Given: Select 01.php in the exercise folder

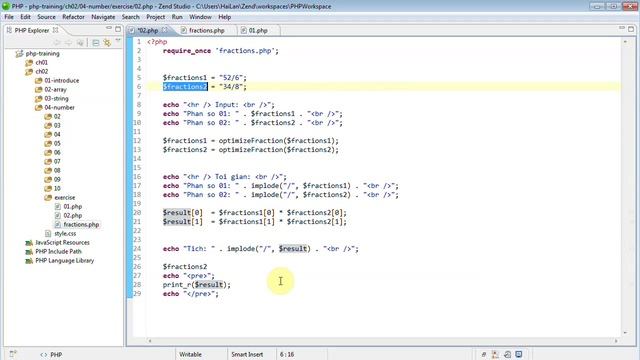Looking at the screenshot, I should [x=72, y=207].
